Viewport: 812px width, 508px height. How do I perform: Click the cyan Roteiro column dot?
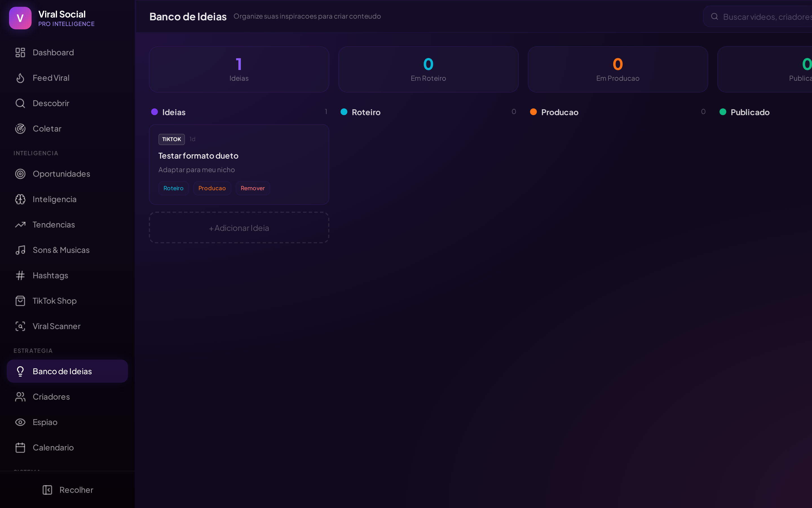click(x=344, y=112)
